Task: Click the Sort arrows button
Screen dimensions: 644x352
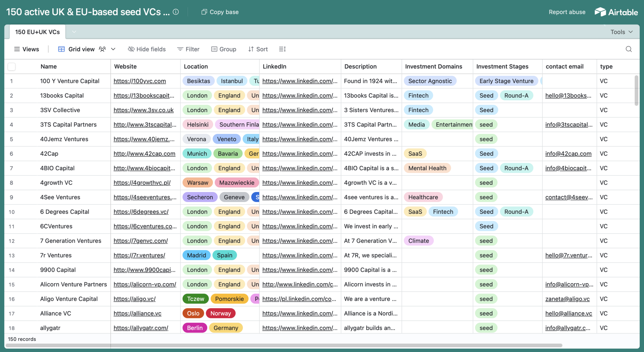Action: (258, 49)
